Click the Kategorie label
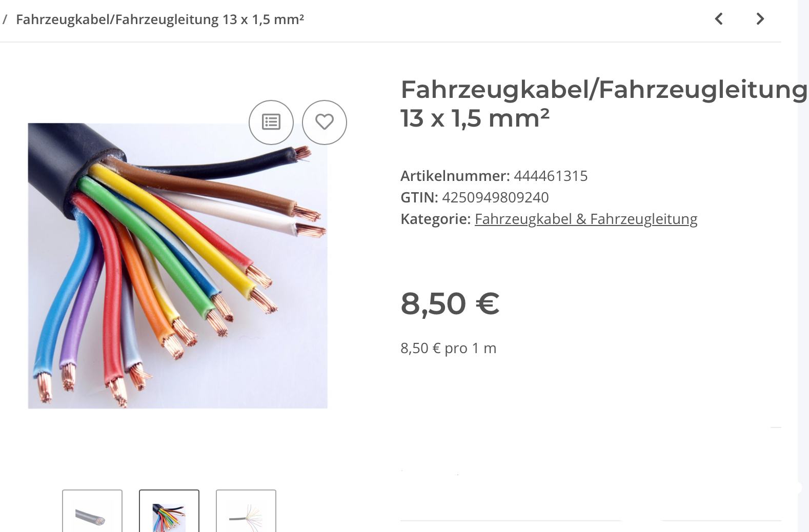 click(435, 219)
